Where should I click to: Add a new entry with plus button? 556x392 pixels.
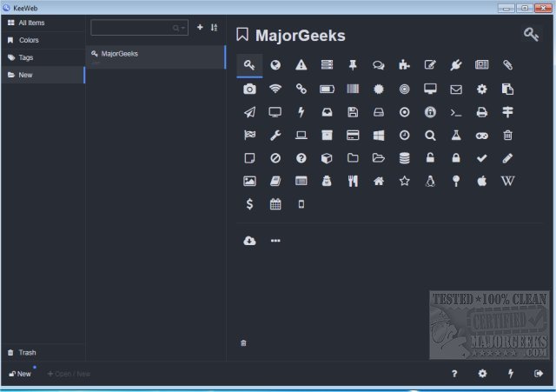200,27
